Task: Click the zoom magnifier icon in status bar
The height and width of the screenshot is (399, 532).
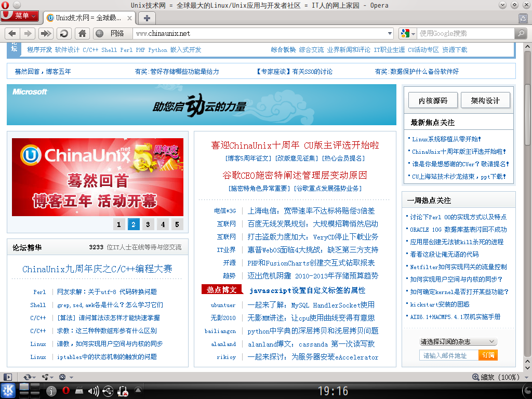Action: pos(476,377)
